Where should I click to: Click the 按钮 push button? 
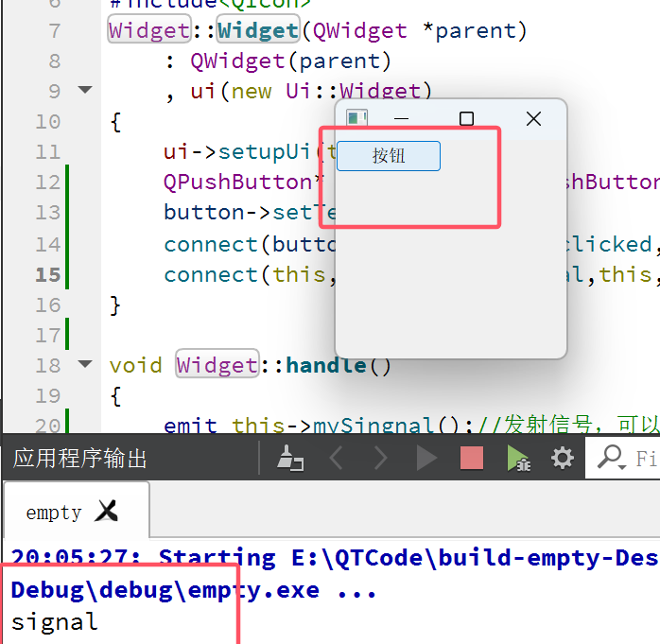pos(388,156)
